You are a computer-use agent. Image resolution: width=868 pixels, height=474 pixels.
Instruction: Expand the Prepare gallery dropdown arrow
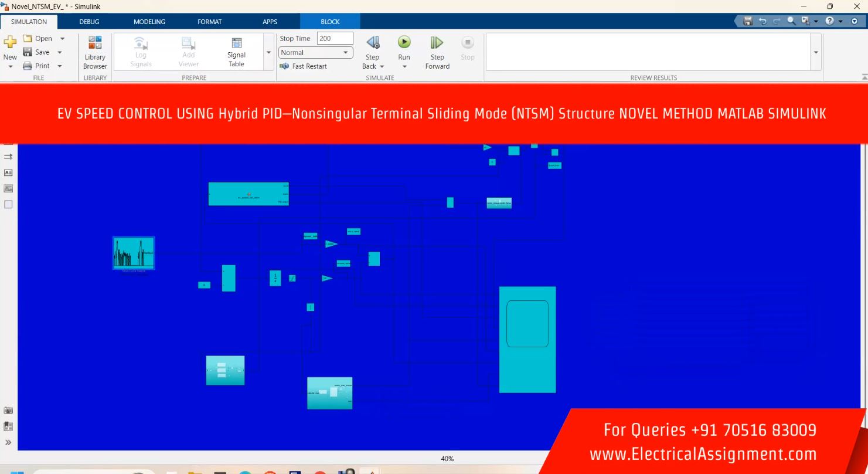coord(269,52)
